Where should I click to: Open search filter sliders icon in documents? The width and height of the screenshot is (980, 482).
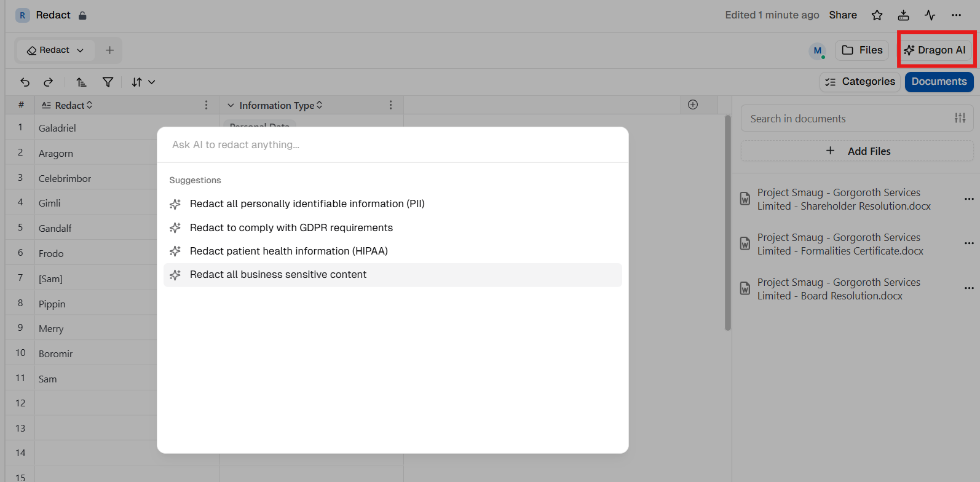click(960, 118)
